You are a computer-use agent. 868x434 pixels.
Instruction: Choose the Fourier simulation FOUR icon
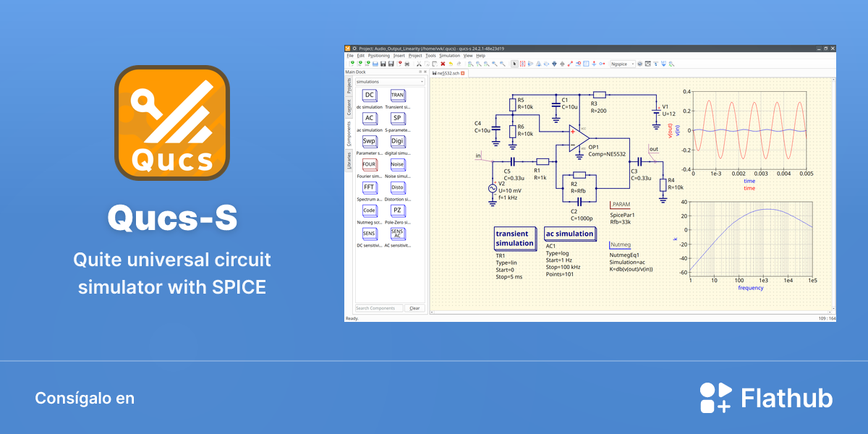(370, 165)
